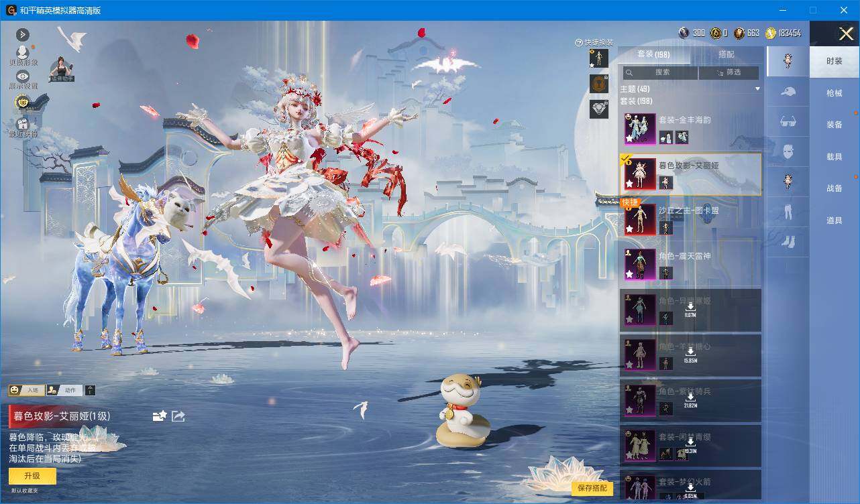Select 沙丘之主-图卡蒙 outfit thumbnail

(x=640, y=219)
